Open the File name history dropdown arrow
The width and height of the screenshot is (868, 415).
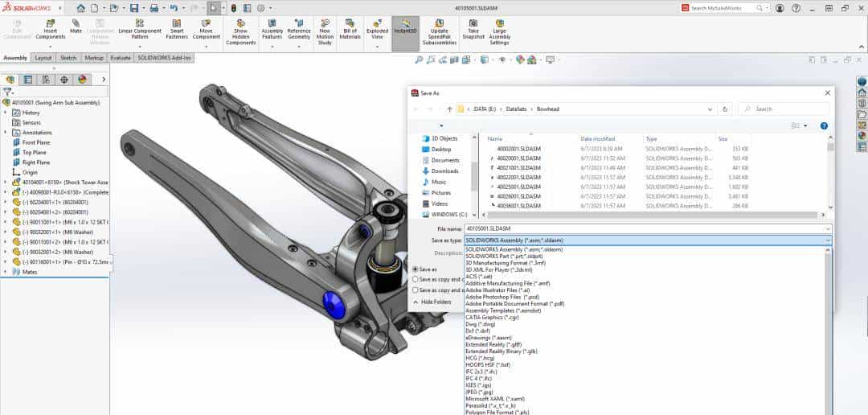828,229
